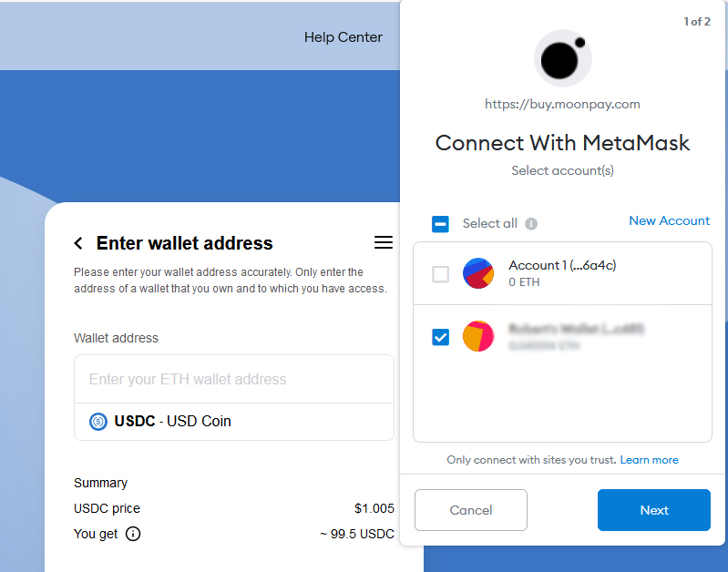Toggle the Select all checkbox
The height and width of the screenshot is (572, 728).
coord(440,224)
